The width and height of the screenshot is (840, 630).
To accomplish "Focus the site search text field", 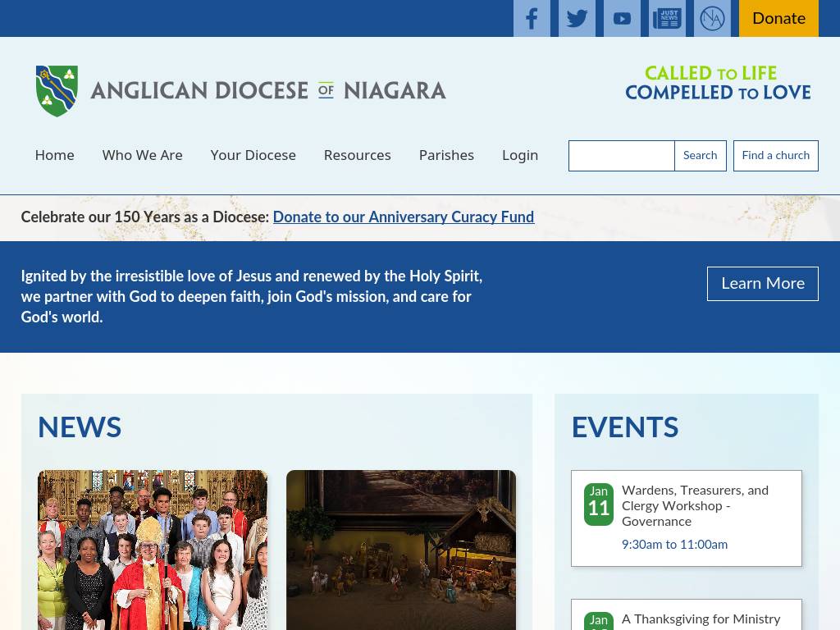I will point(621,156).
